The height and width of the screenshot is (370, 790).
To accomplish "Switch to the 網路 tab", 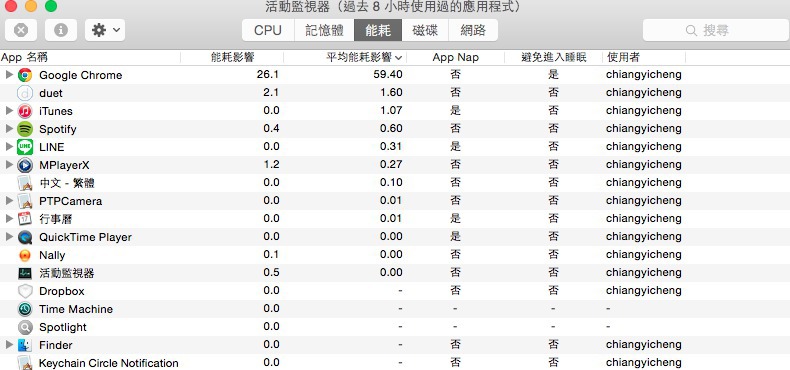I will click(473, 30).
